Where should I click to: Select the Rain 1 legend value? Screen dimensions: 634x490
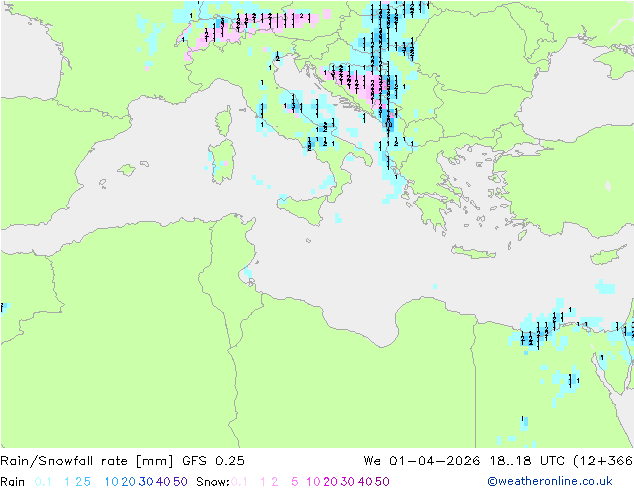[x=67, y=482]
